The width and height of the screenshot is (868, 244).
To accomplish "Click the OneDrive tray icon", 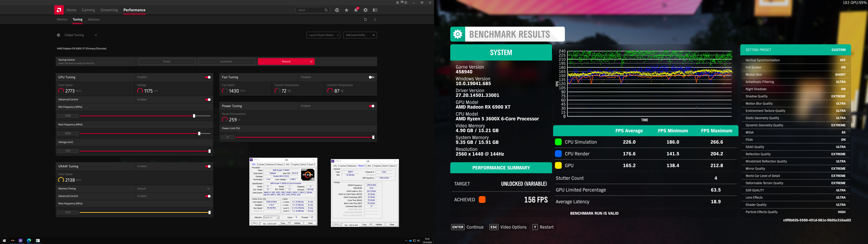I will tap(410, 241).
